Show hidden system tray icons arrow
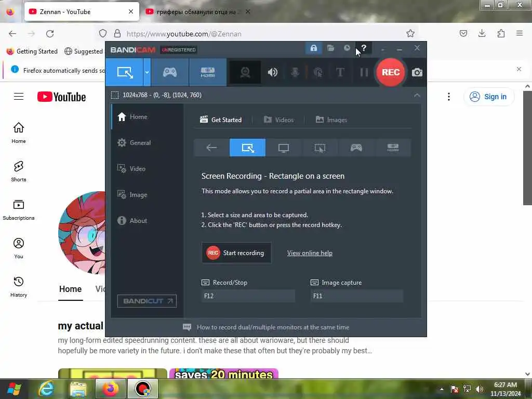This screenshot has height=399, width=532. 442,389
